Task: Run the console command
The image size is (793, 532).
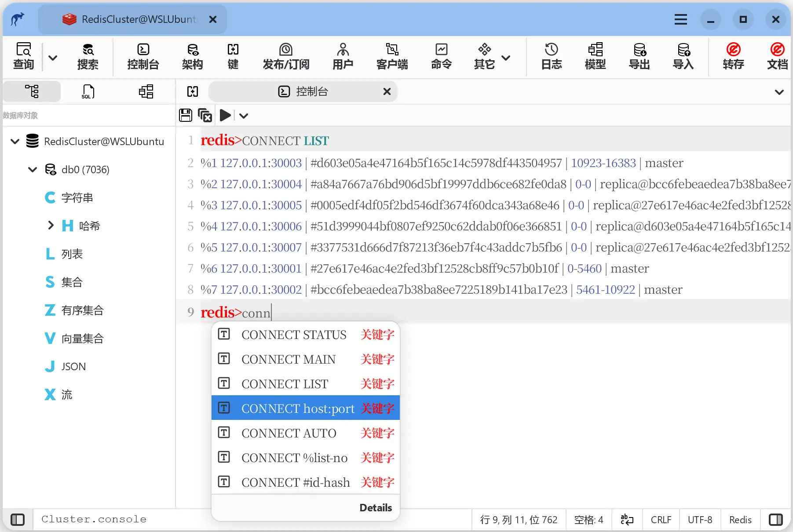Action: coord(225,116)
